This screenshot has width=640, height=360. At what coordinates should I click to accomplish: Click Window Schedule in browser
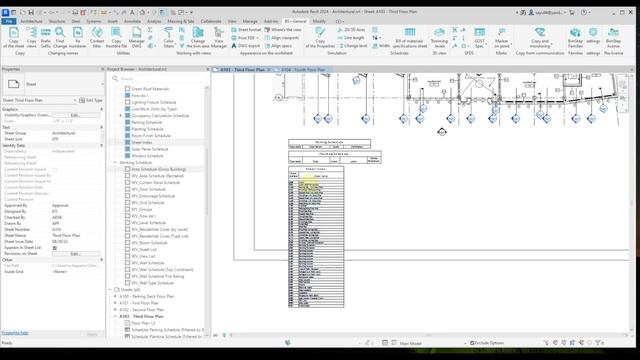(x=147, y=156)
